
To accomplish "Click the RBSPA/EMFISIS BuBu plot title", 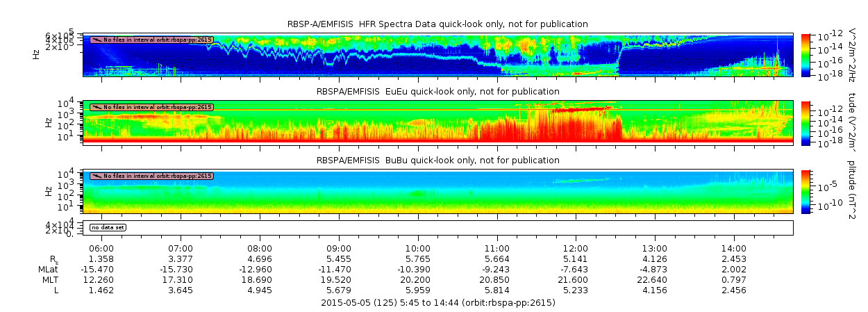I will pos(437,160).
